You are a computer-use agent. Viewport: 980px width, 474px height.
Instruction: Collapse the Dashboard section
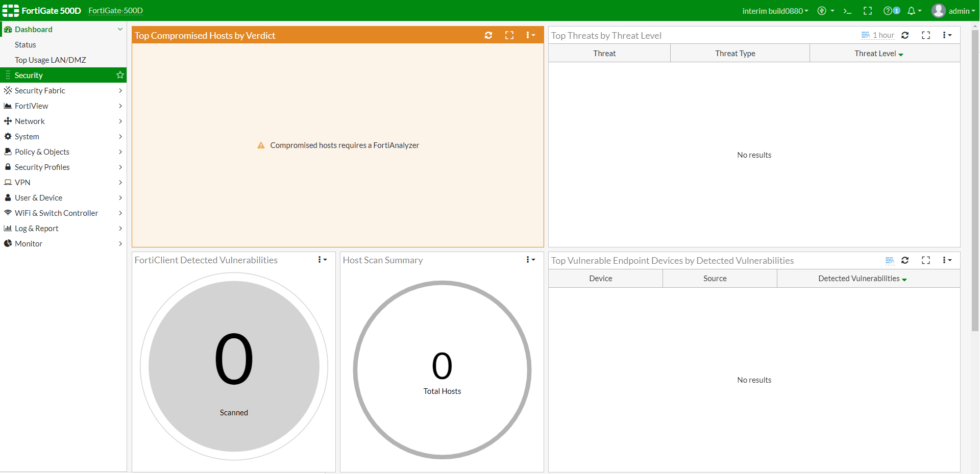pyautogui.click(x=120, y=29)
